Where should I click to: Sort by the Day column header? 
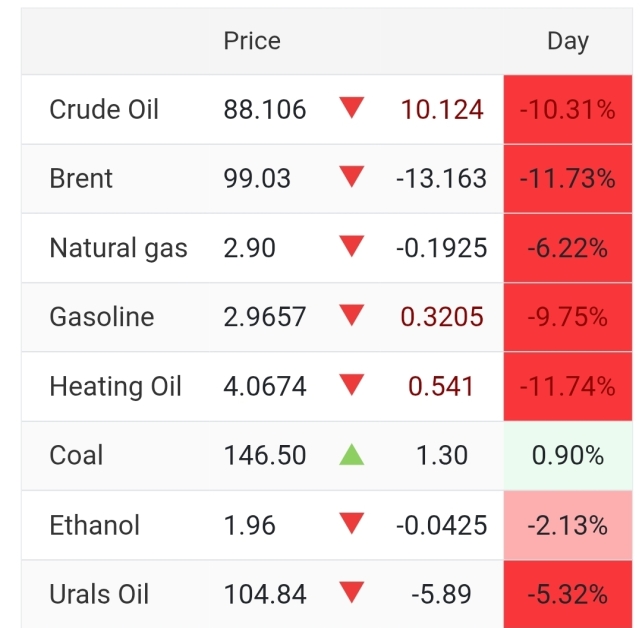pos(567,41)
